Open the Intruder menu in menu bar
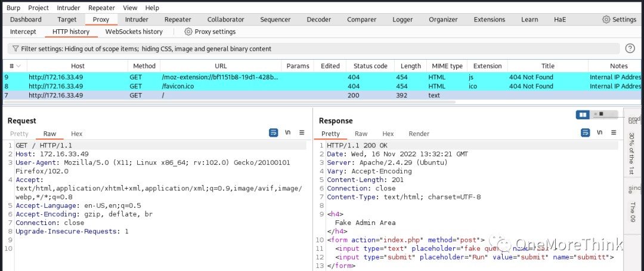Screen dimensions: 644x271 pos(68,8)
